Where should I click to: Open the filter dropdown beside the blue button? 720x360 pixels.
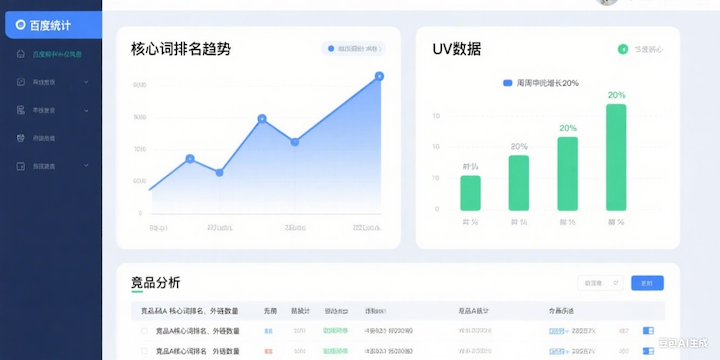[x=601, y=283]
